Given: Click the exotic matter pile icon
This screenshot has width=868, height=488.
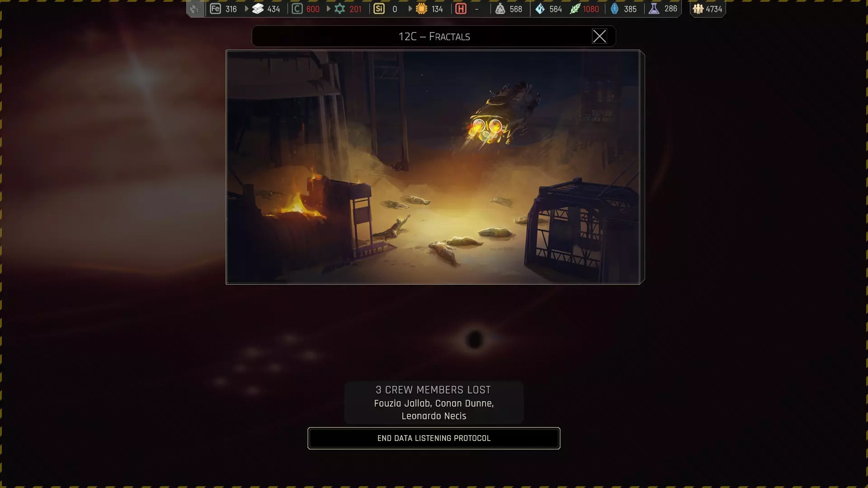Looking at the screenshot, I should (500, 9).
